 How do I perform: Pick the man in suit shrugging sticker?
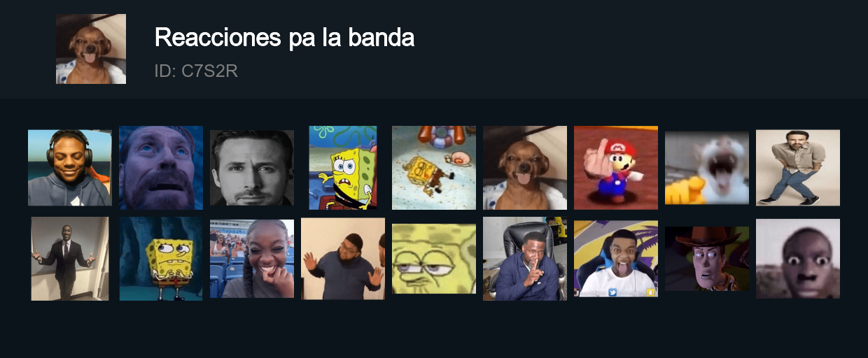click(x=70, y=259)
